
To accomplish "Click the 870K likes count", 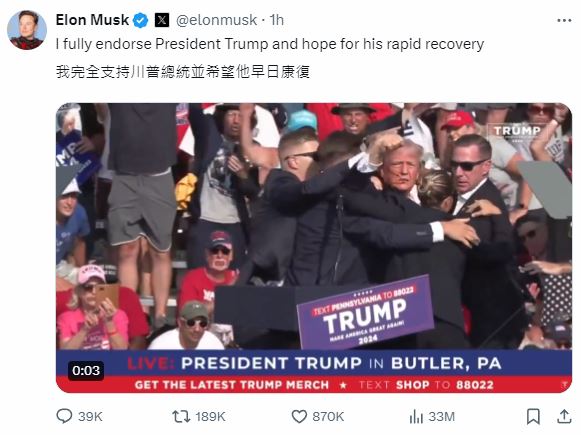I will point(328,416).
